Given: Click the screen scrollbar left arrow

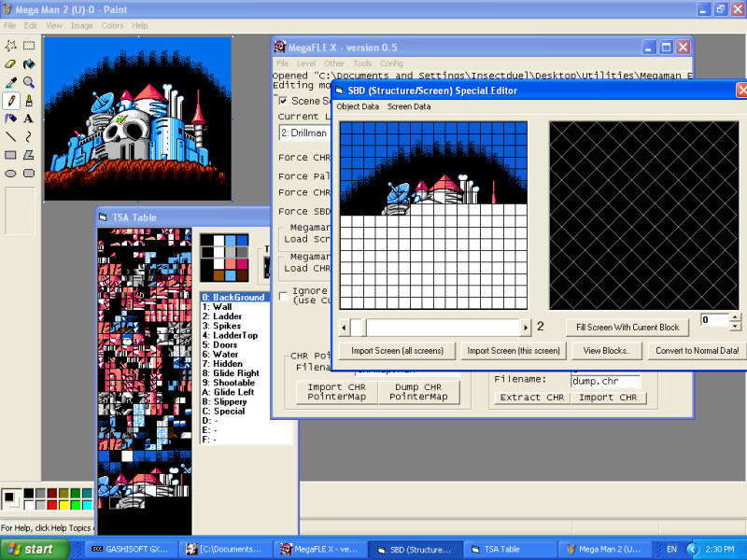Looking at the screenshot, I should 345,328.
